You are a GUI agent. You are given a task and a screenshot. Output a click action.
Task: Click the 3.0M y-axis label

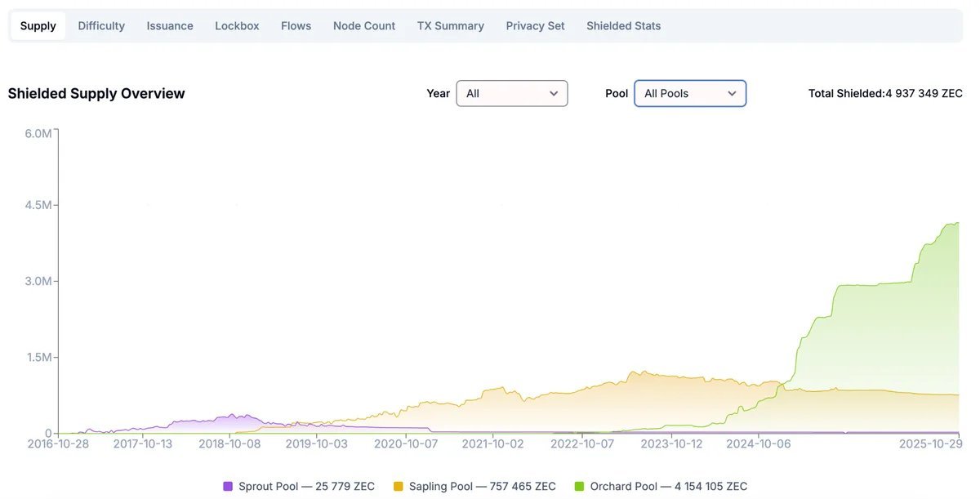click(38, 281)
